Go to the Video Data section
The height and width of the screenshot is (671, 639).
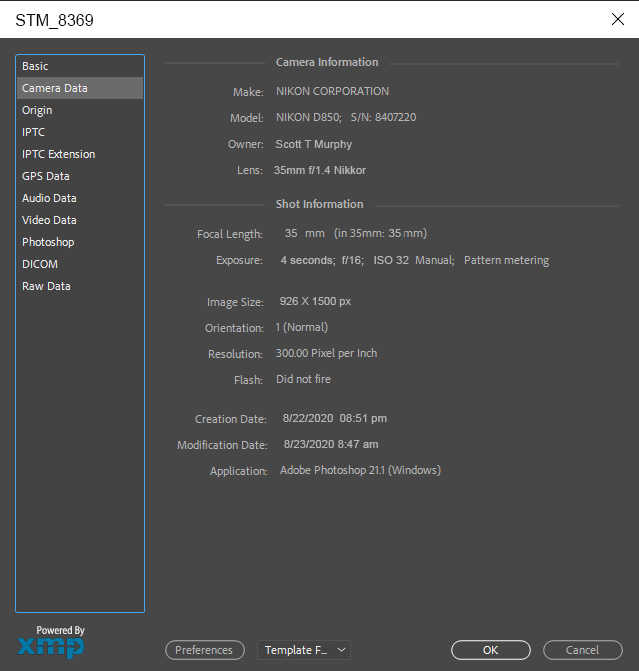click(x=49, y=220)
